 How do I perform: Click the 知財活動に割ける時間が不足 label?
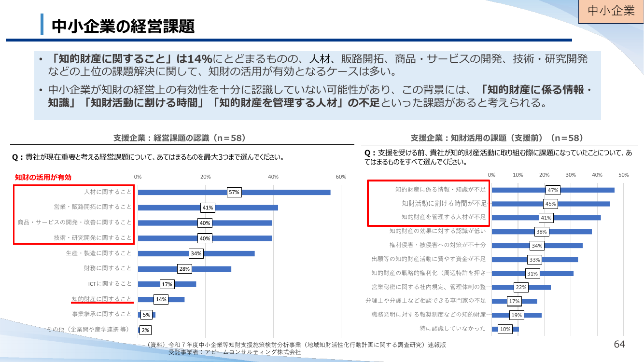point(445,203)
